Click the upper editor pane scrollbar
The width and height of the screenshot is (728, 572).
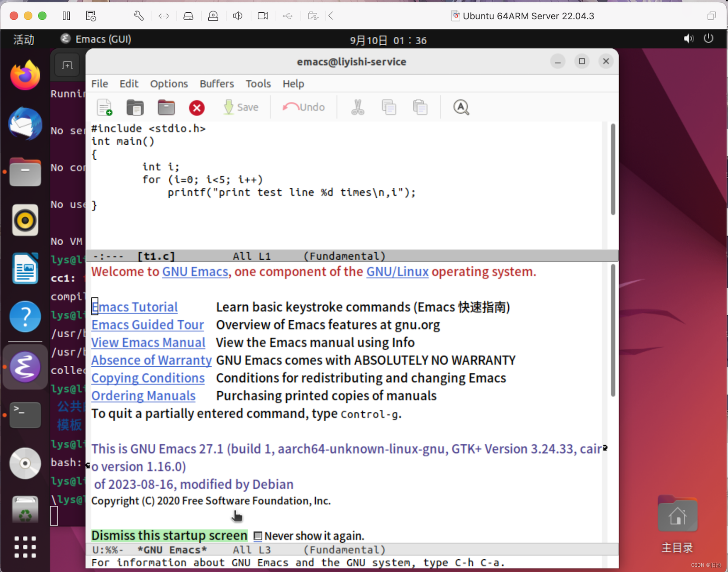click(613, 169)
